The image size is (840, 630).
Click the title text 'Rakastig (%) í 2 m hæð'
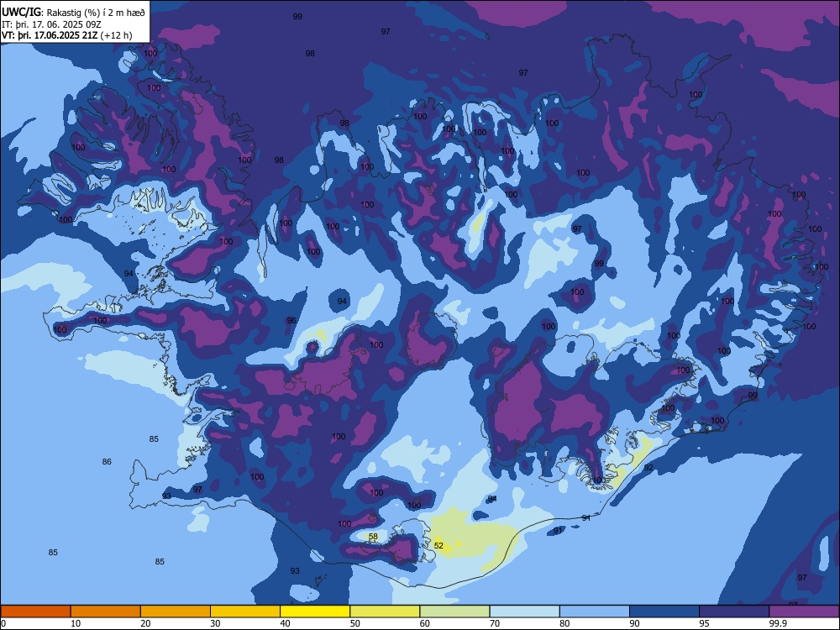97,12
